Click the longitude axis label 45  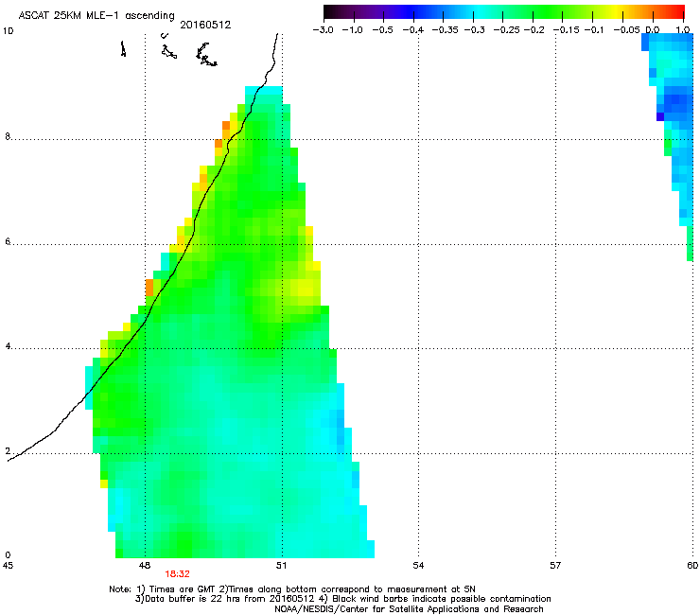(8, 566)
